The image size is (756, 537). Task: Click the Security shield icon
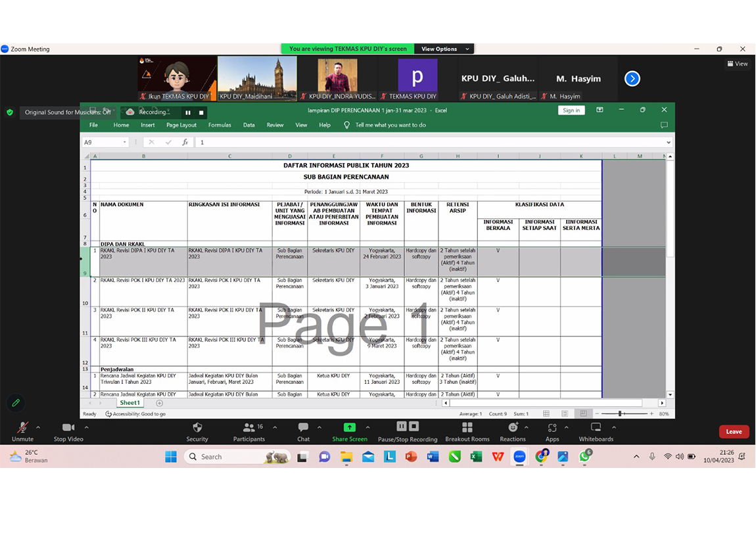click(x=197, y=428)
